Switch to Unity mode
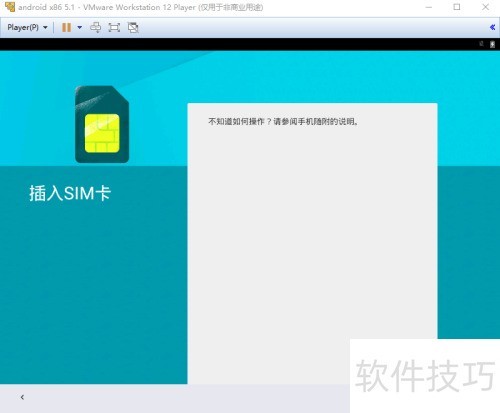The width and height of the screenshot is (500, 413). click(x=133, y=27)
